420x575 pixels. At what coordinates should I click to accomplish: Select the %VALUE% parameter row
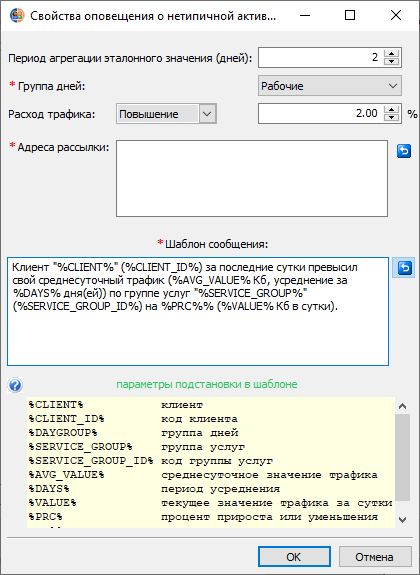(211, 503)
